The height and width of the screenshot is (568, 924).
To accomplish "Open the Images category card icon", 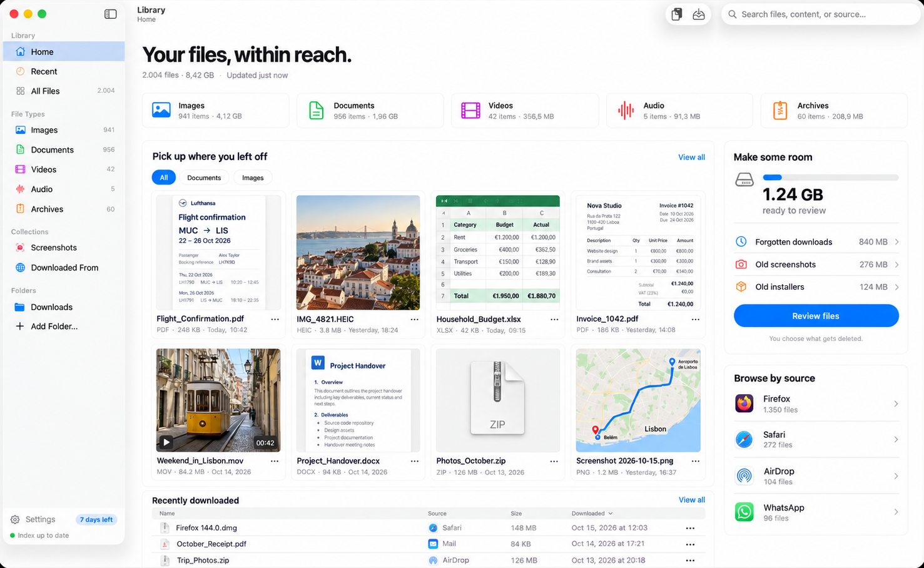I will point(161,110).
